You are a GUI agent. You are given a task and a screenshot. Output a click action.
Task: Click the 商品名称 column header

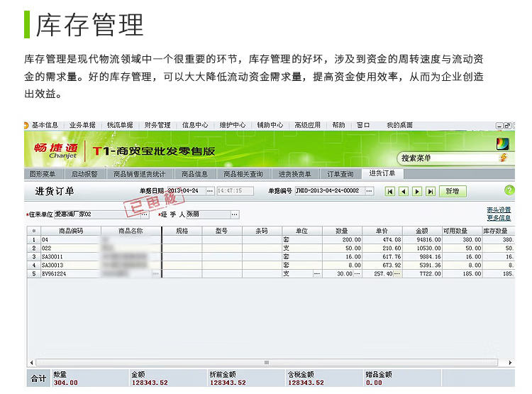pos(131,231)
